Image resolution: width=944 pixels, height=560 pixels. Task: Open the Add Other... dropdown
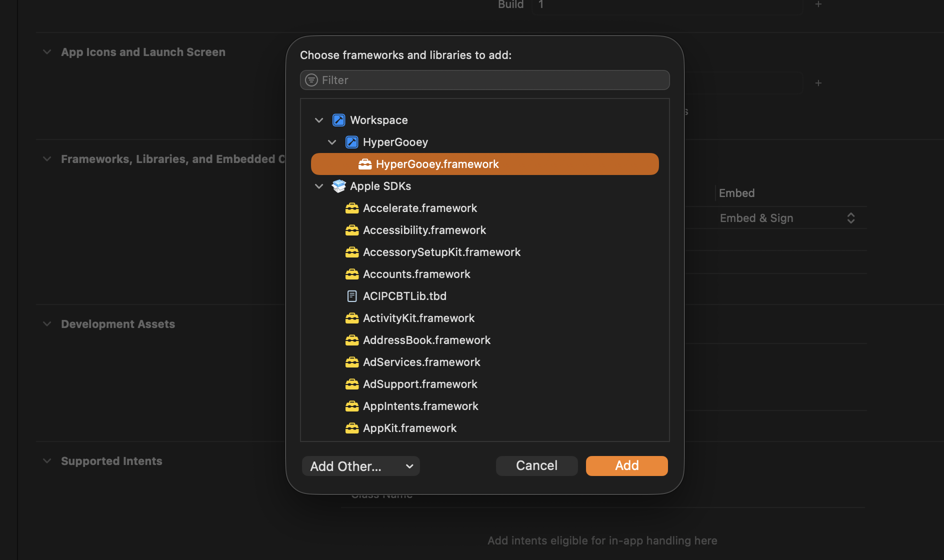pyautogui.click(x=360, y=466)
